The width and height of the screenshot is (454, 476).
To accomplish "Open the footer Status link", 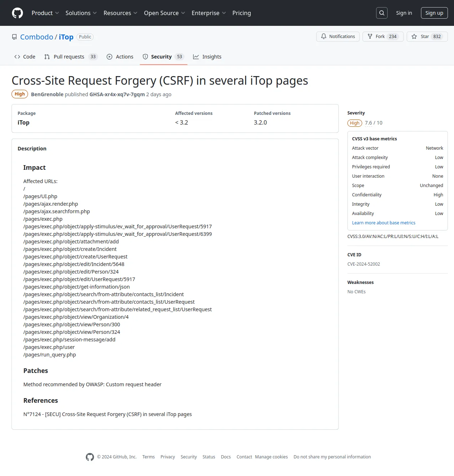I will click(x=209, y=457).
